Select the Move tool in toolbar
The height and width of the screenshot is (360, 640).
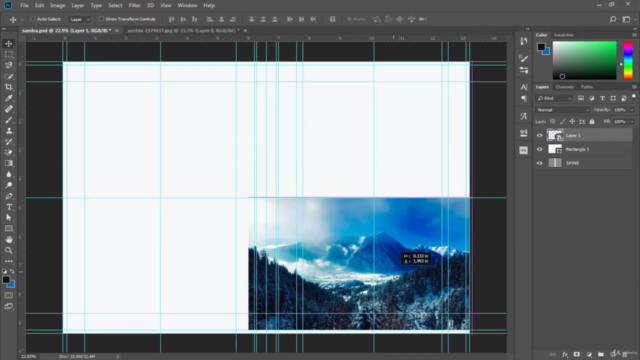pyautogui.click(x=9, y=44)
